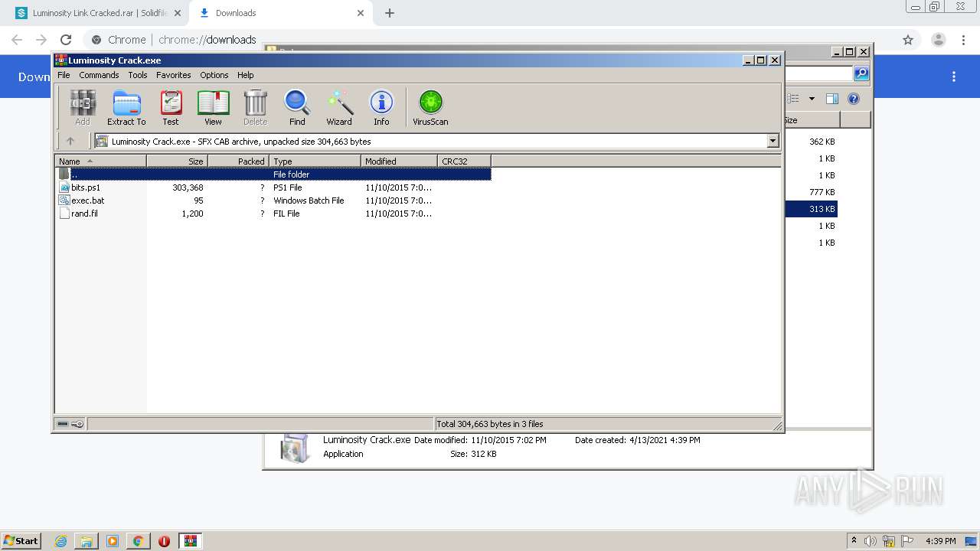Open Downloads page three-dot menu
Viewport: 980px width, 551px height.
click(x=954, y=77)
